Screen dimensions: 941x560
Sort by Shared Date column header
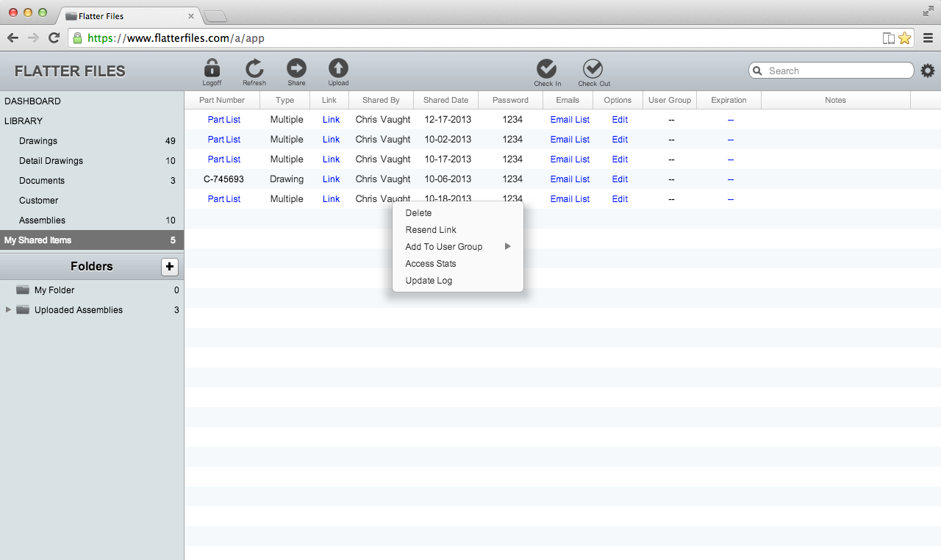coord(446,100)
